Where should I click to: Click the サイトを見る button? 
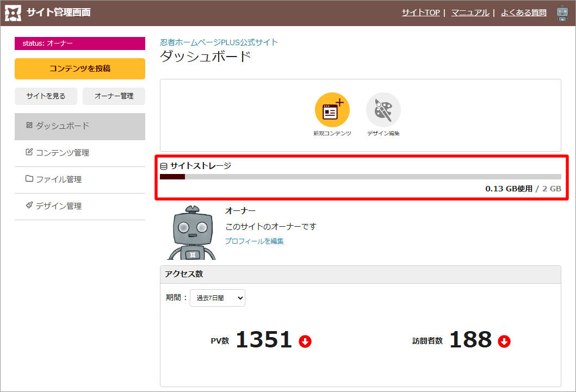46,96
